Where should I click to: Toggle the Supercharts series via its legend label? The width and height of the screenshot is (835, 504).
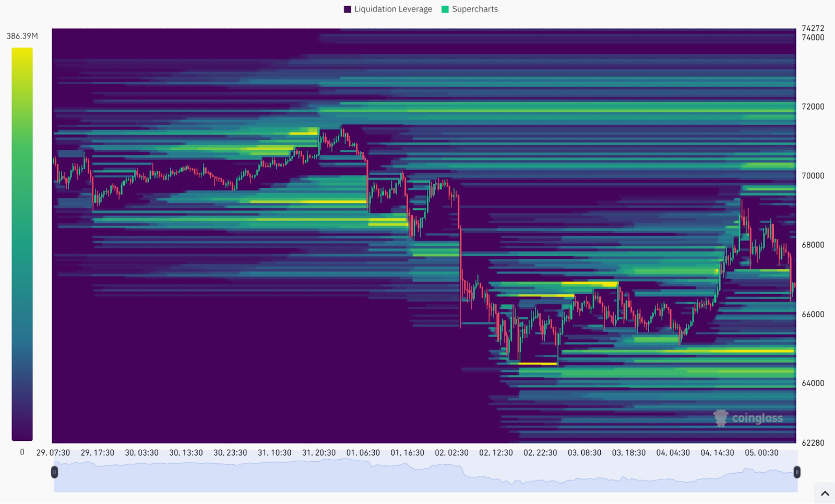474,9
